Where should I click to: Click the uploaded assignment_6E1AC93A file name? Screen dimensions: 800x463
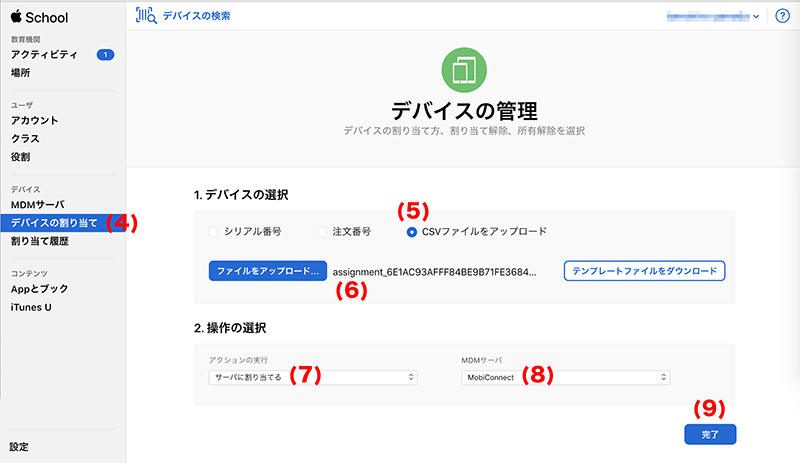click(434, 272)
